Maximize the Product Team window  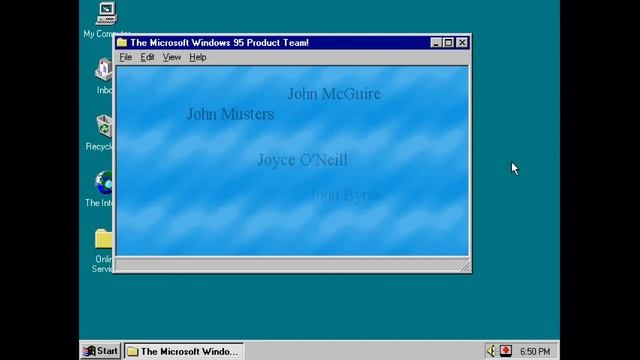tap(449, 42)
